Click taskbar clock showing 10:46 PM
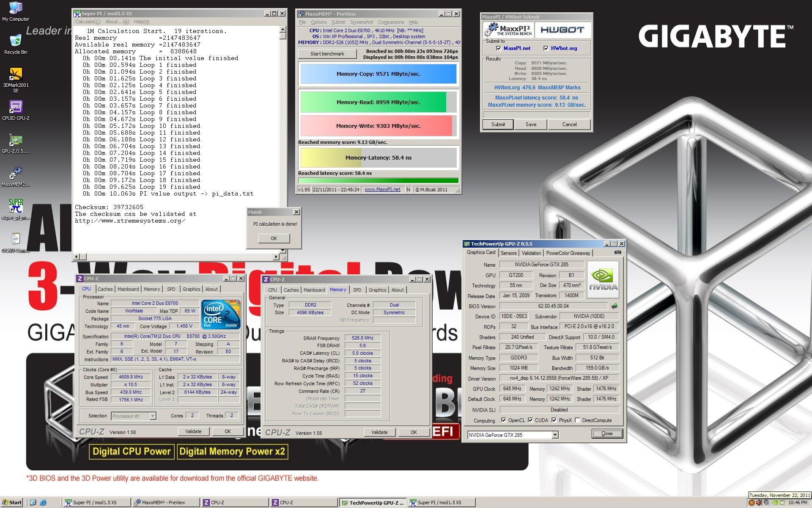 [x=798, y=502]
